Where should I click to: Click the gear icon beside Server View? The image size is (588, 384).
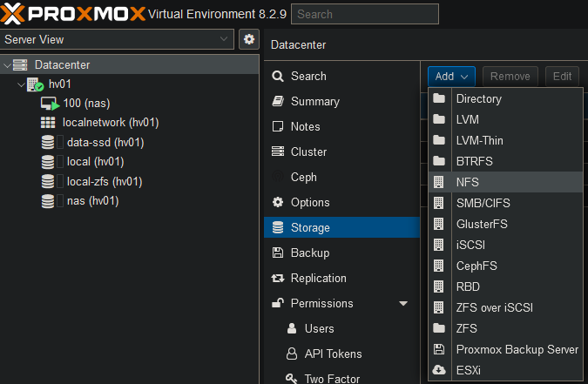tap(249, 39)
